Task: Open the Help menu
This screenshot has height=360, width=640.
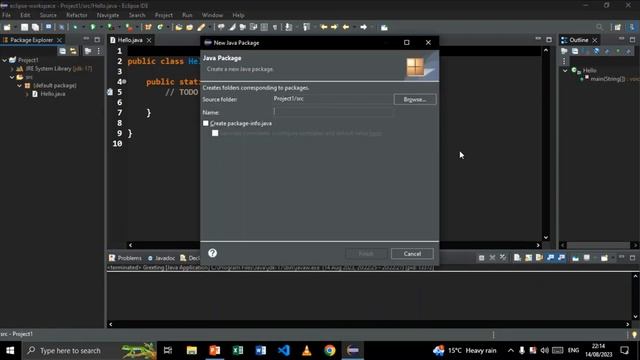Action: pos(238,15)
